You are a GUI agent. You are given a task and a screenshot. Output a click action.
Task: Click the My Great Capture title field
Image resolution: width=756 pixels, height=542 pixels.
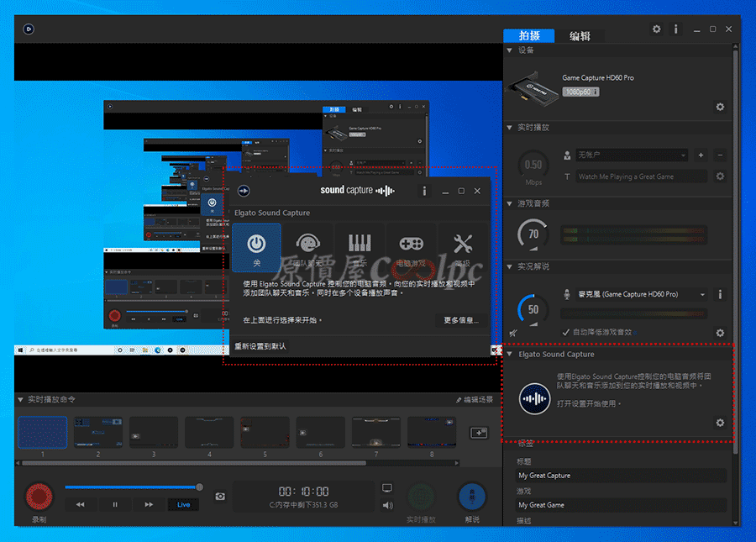[x=621, y=476]
